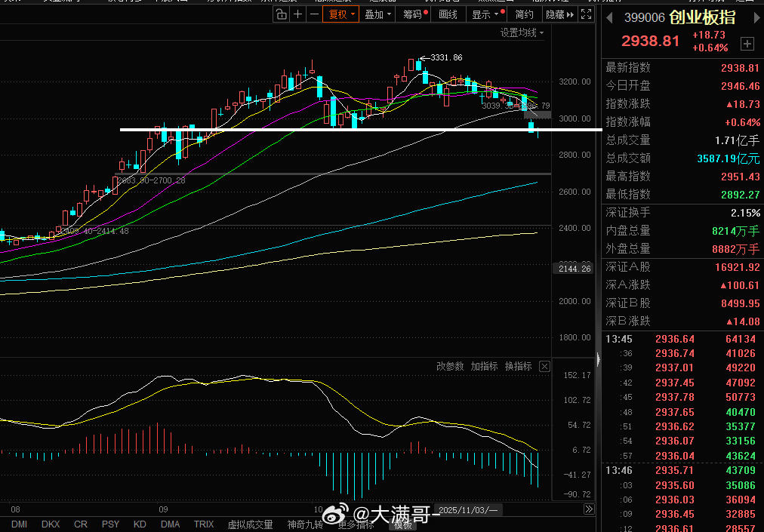The height and width of the screenshot is (532, 764).
Task: Click double-arrow icon at timeline end
Action: pyautogui.click(x=589, y=509)
